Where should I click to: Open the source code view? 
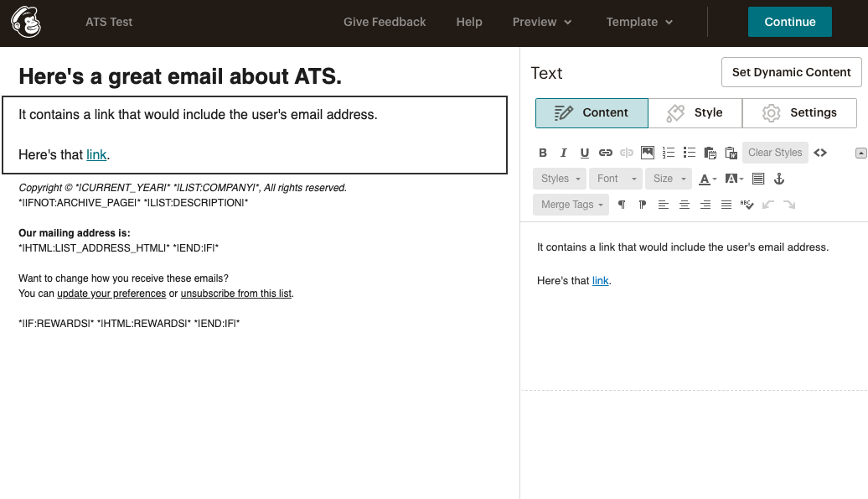(x=820, y=153)
